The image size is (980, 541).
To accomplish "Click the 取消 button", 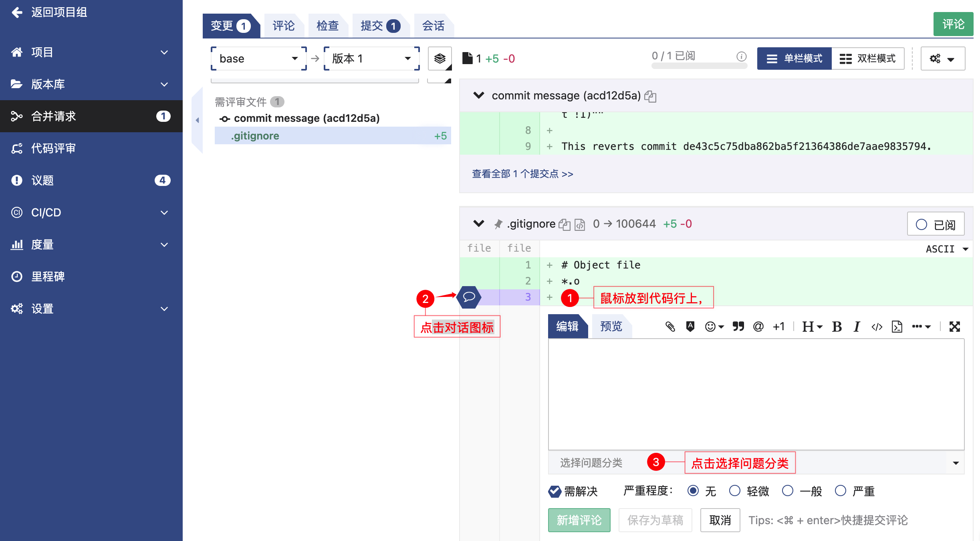I will [720, 520].
